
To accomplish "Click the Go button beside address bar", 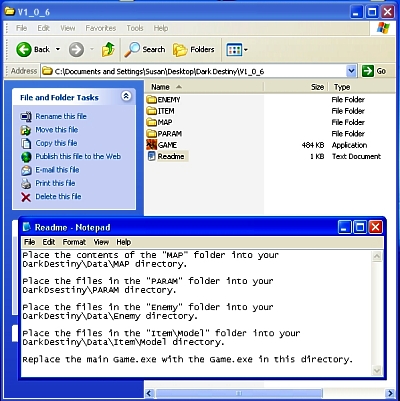I will pos(374,71).
